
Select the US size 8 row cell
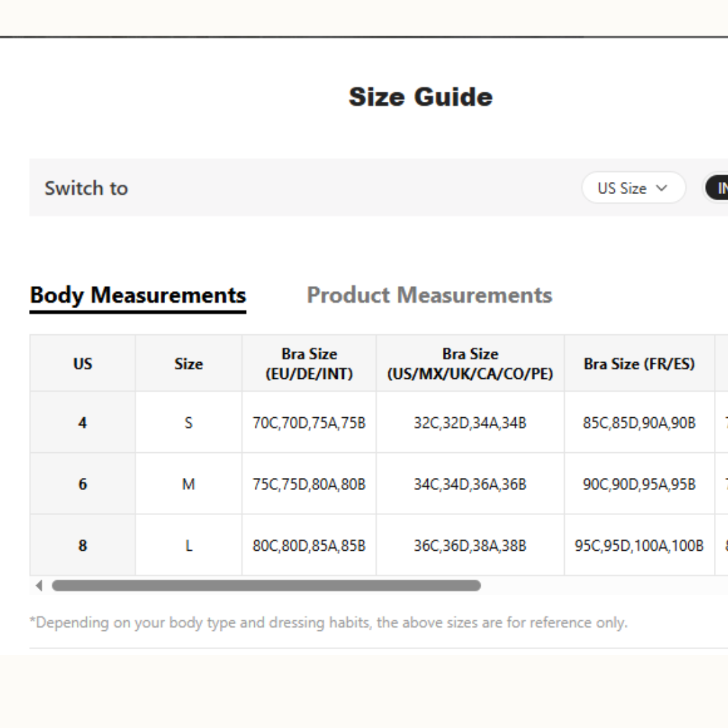[82, 545]
